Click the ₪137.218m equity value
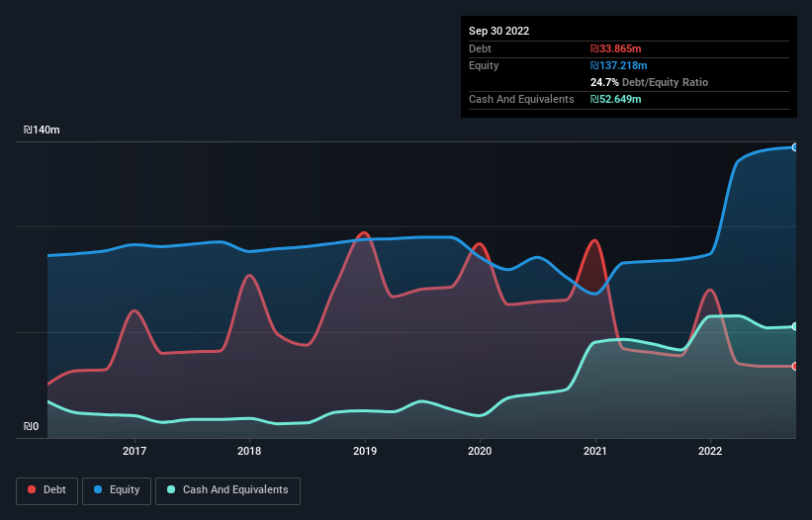This screenshot has width=812, height=520. coord(619,65)
